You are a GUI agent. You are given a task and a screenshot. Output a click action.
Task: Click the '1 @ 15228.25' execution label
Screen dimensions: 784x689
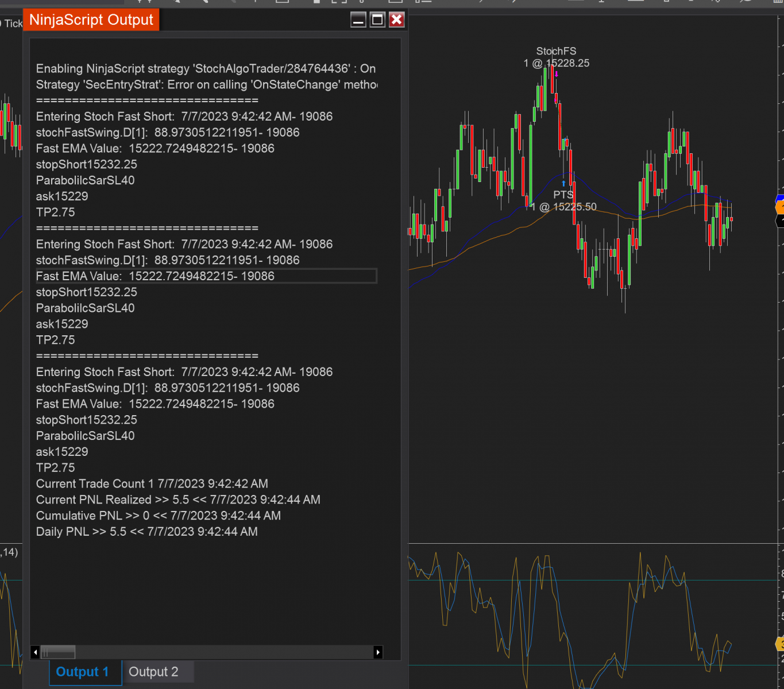coord(557,63)
